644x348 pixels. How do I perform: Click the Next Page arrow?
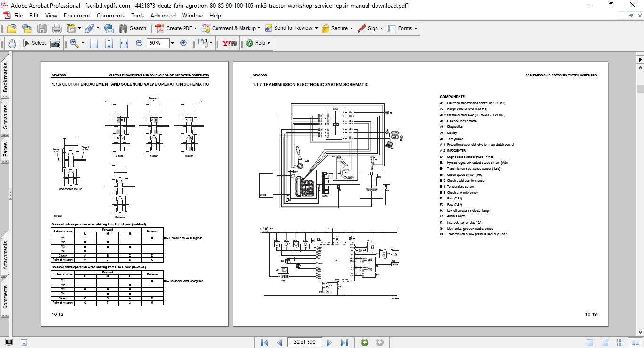coord(330,342)
